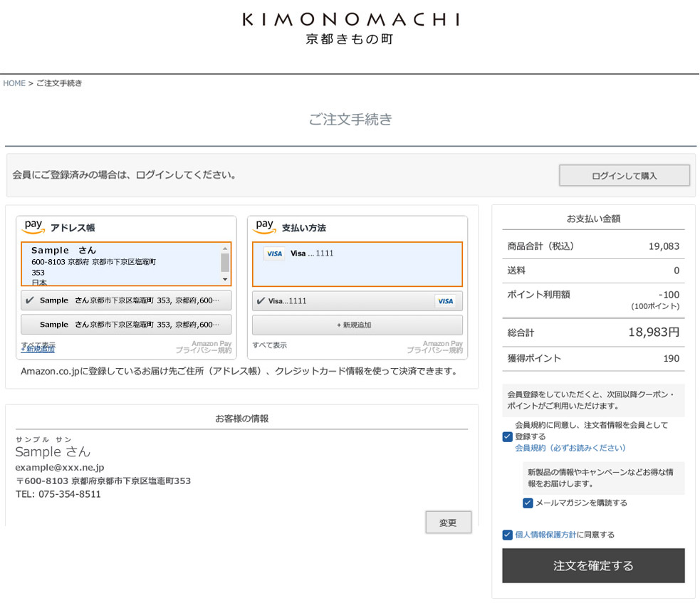Open the 会員規約 terms link
Image resolution: width=700 pixels, height=603 pixels.
(x=570, y=448)
